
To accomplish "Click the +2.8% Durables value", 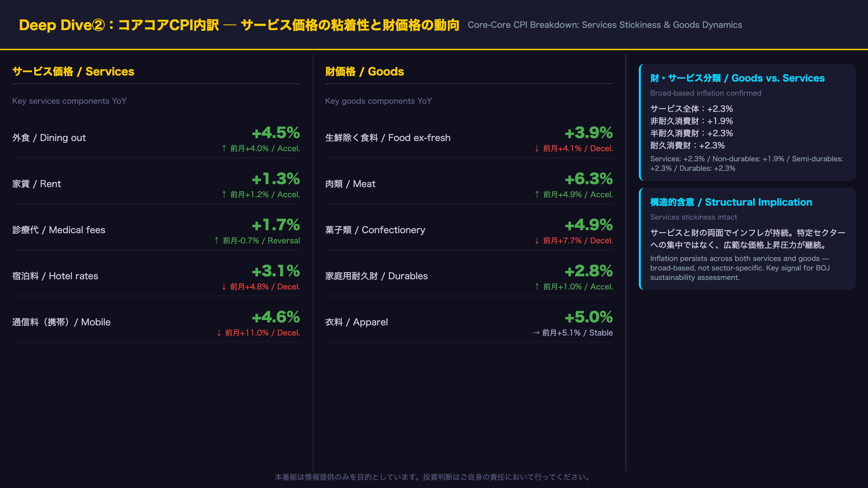I will 589,271.
